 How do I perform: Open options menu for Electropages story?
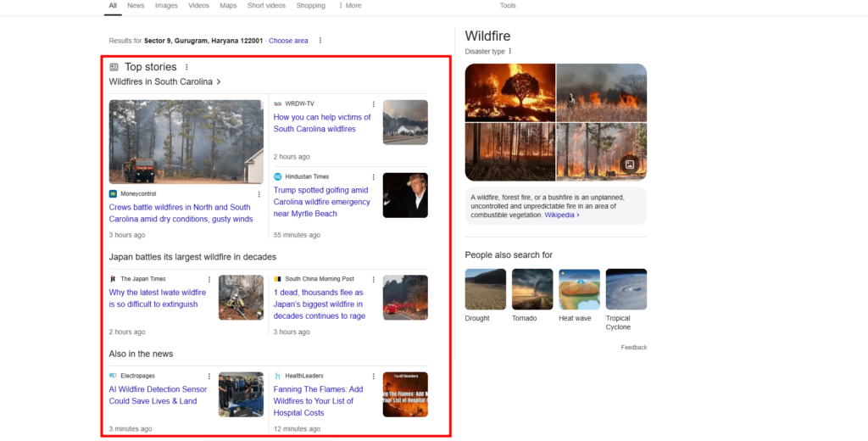pos(209,377)
